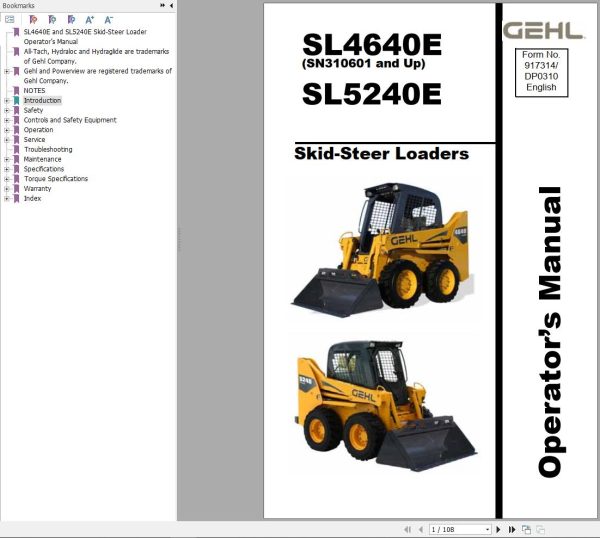
Task: Go to the Warranty bookmark
Action: [x=38, y=189]
